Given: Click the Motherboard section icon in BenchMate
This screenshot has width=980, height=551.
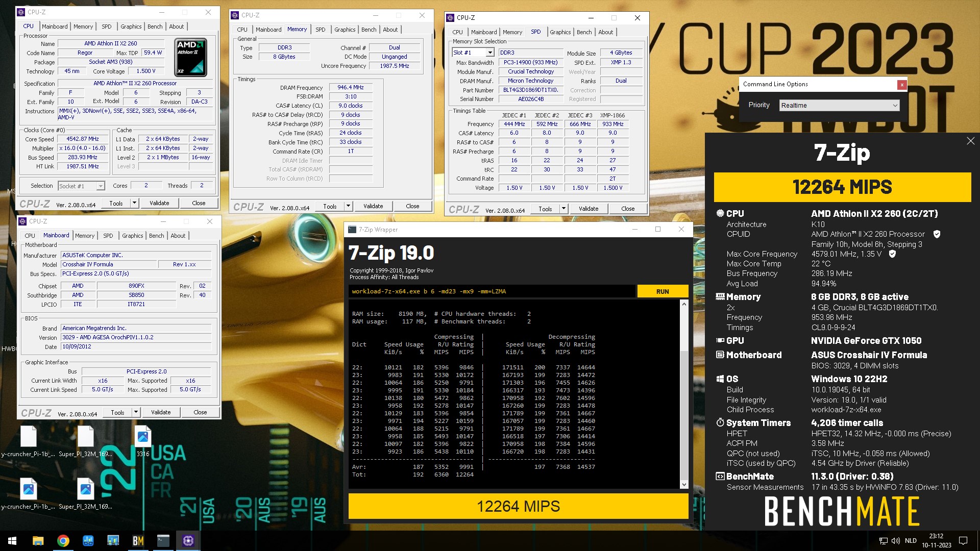Looking at the screenshot, I should (720, 355).
